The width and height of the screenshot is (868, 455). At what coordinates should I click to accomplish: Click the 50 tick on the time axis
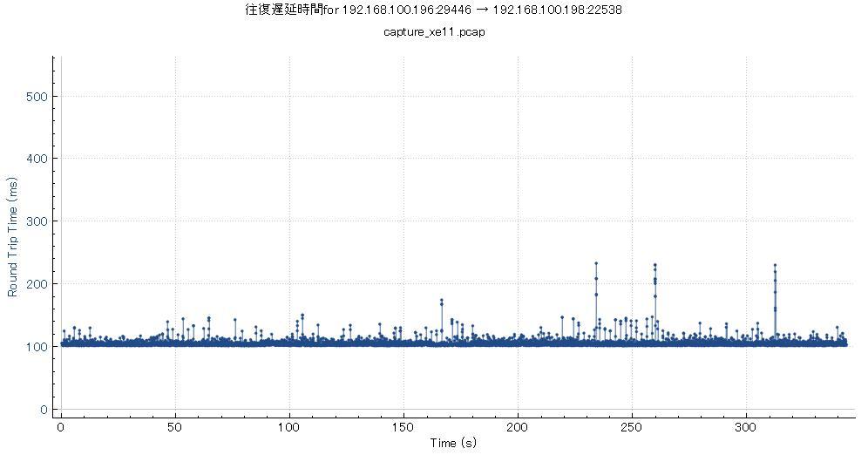pyautogui.click(x=175, y=427)
